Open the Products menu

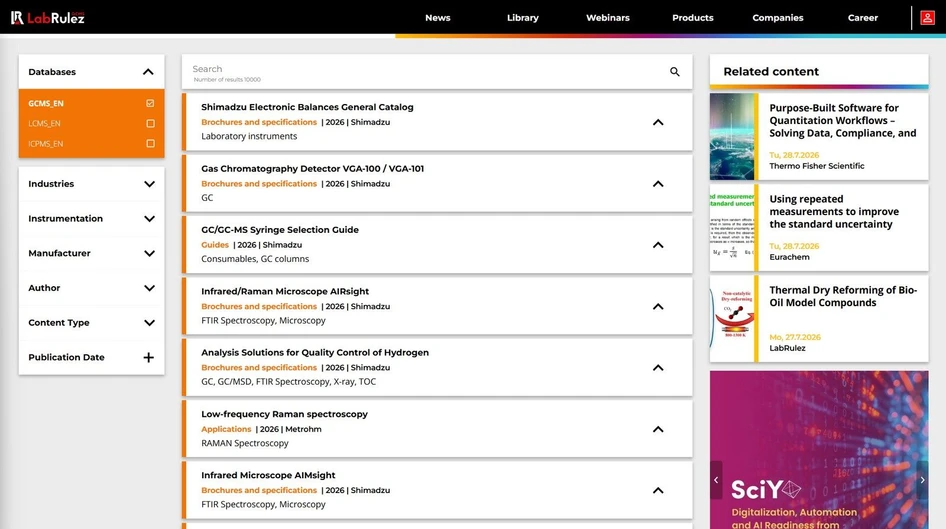tap(693, 17)
